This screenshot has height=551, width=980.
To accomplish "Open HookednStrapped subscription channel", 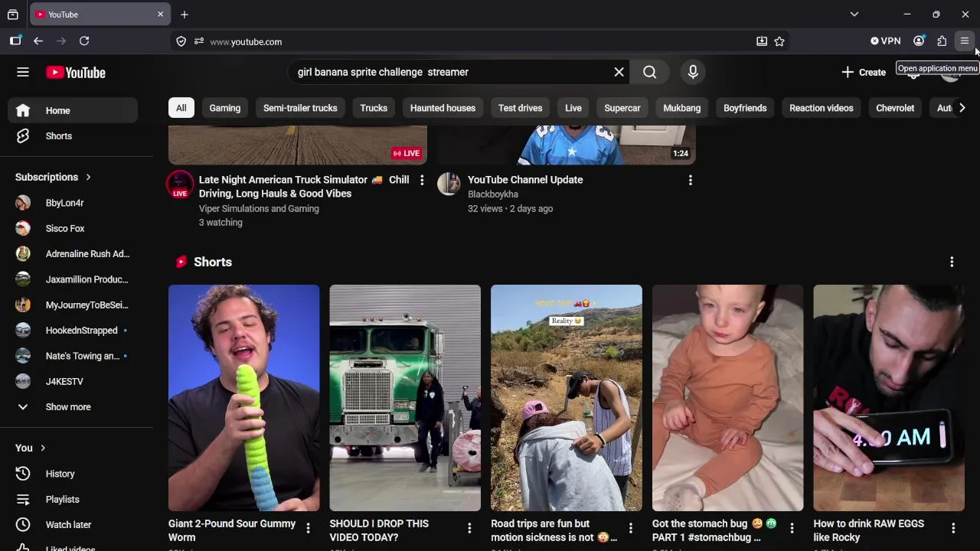I will pyautogui.click(x=73, y=331).
